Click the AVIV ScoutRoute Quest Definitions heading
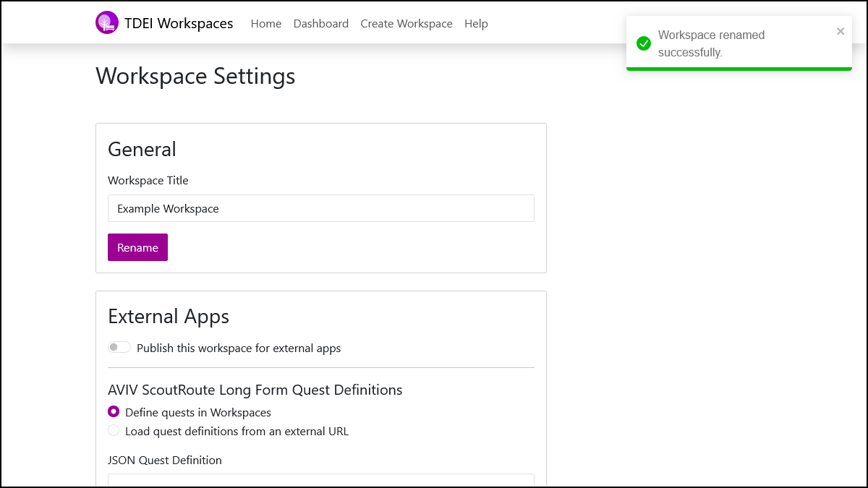 pos(255,390)
